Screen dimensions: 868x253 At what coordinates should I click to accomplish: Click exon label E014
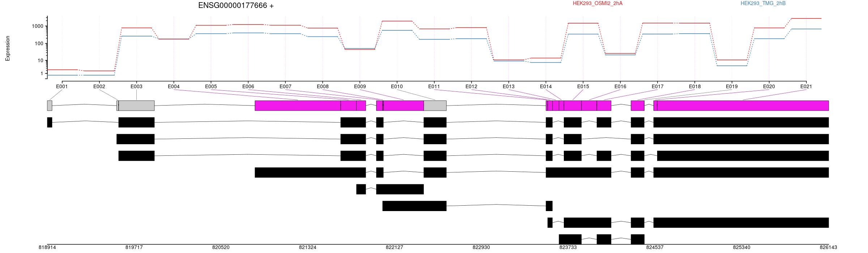point(546,86)
